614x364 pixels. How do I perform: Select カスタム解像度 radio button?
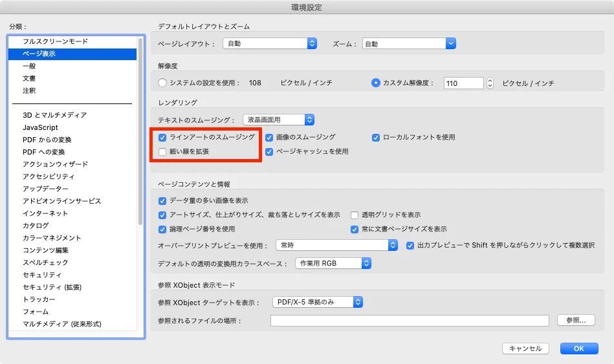pyautogui.click(x=375, y=83)
